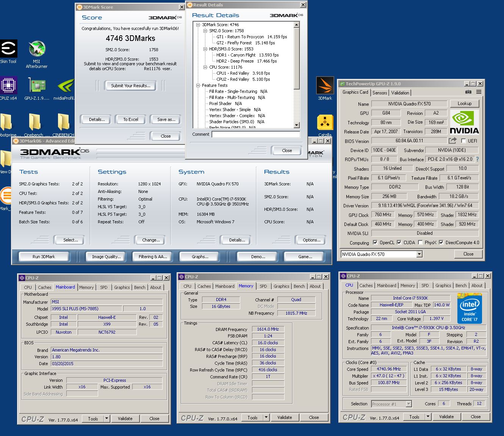Click the 3DMark Score window title icon
Viewport: 504px width, 436px height.
pyautogui.click(x=80, y=7)
